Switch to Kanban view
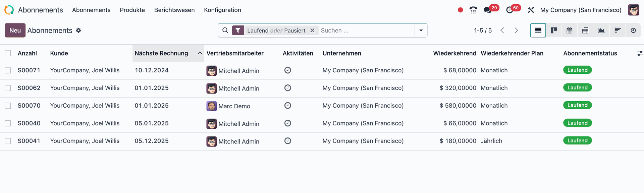The height and width of the screenshot is (193, 644). point(553,31)
